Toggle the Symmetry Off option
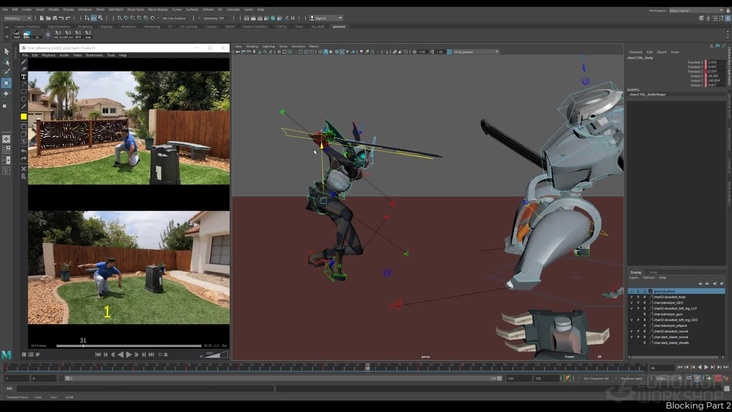Viewport: 732px width, 412px height. pos(216,18)
